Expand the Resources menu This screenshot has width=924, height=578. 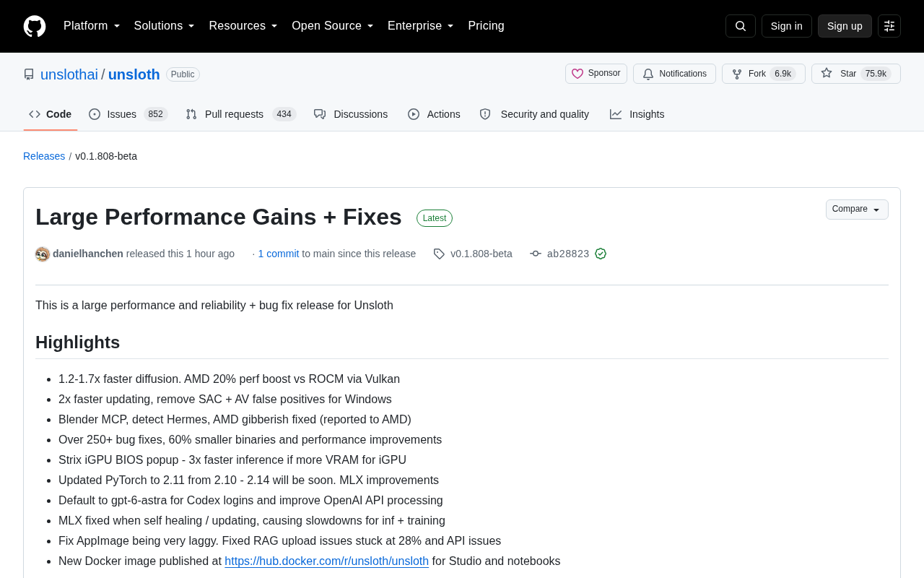(243, 26)
